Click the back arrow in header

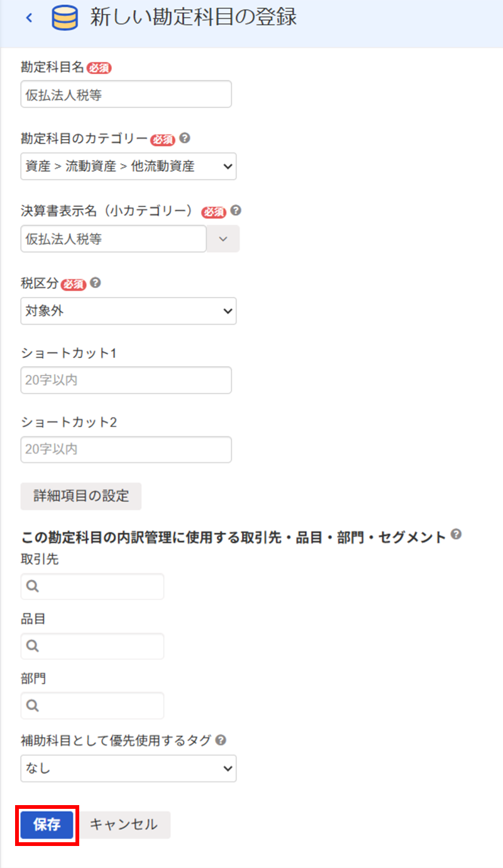coord(28,18)
